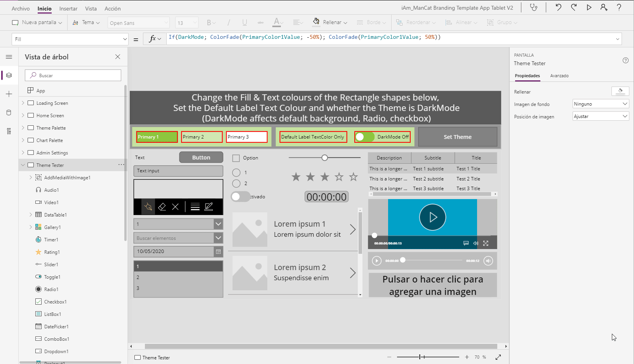Set rating to the fifth star
The image size is (634, 364).
coord(354,177)
